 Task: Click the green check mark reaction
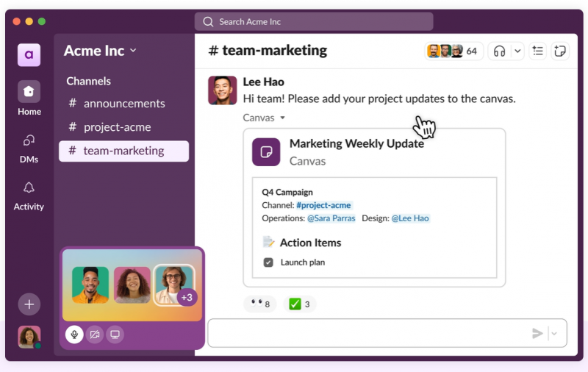300,304
